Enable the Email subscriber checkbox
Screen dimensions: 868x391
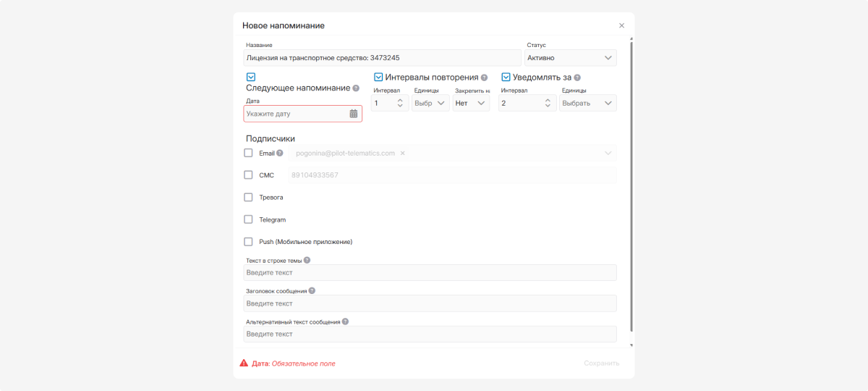tap(248, 154)
